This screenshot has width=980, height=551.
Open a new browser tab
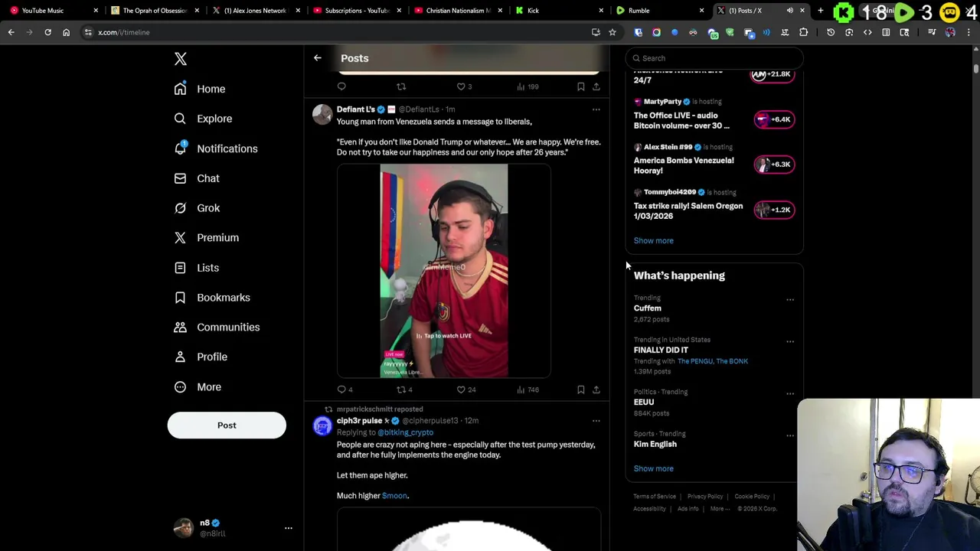coord(821,11)
